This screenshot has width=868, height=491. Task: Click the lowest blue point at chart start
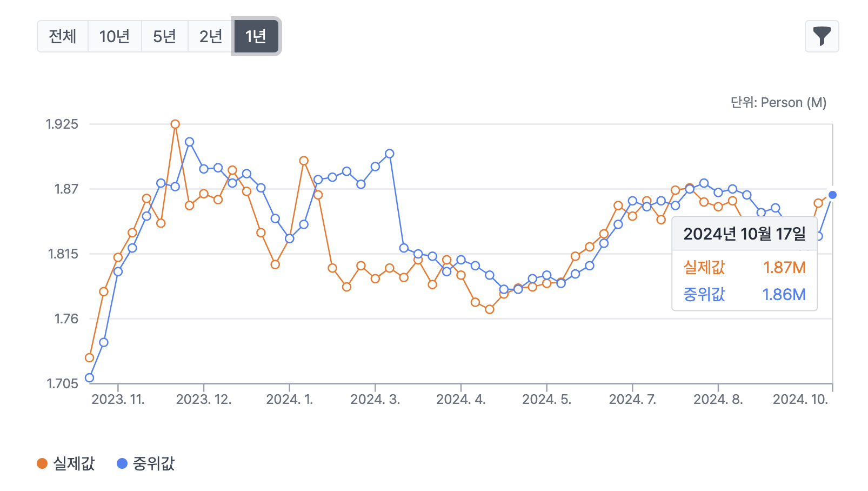90,378
